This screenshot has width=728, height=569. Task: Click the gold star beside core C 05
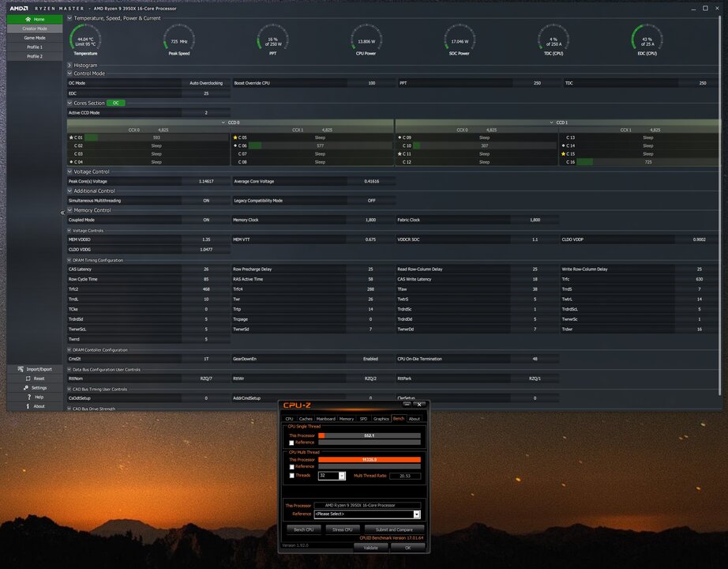coord(235,138)
